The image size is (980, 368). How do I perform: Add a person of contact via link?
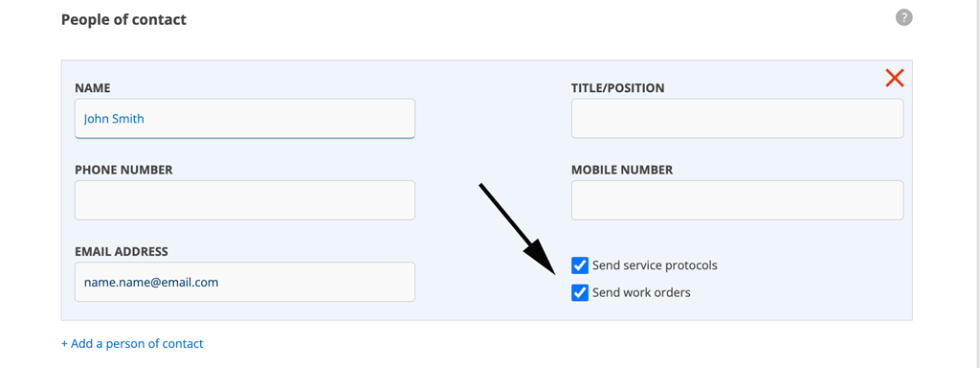(132, 344)
